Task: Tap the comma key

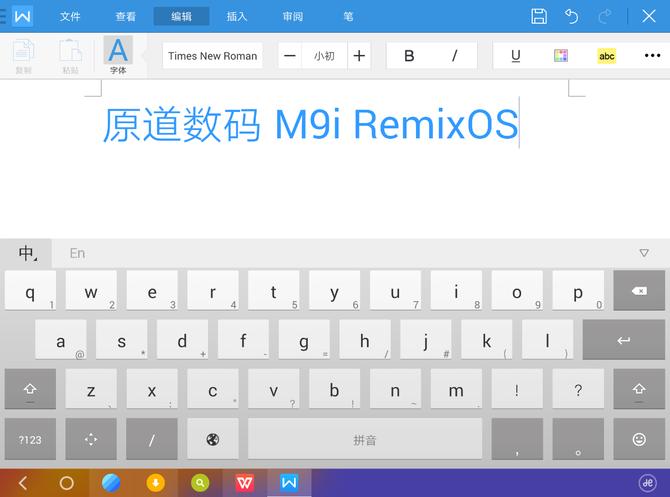Action: (x=517, y=439)
